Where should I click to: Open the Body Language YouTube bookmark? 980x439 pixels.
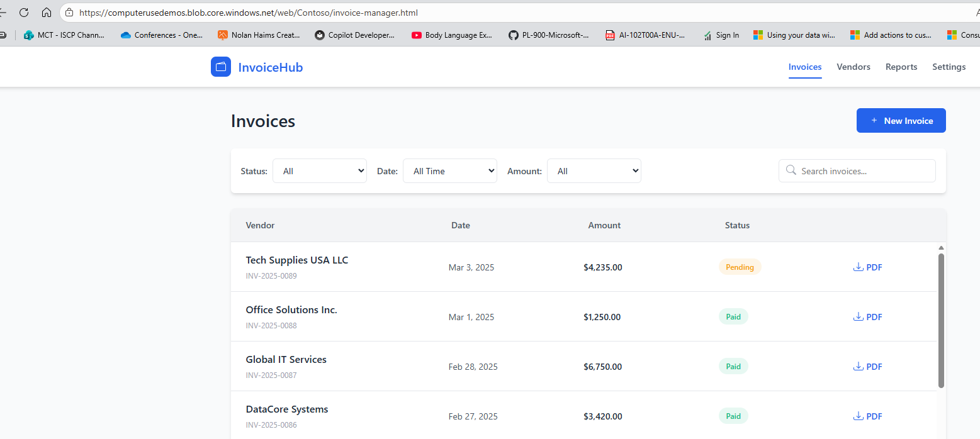pos(452,35)
